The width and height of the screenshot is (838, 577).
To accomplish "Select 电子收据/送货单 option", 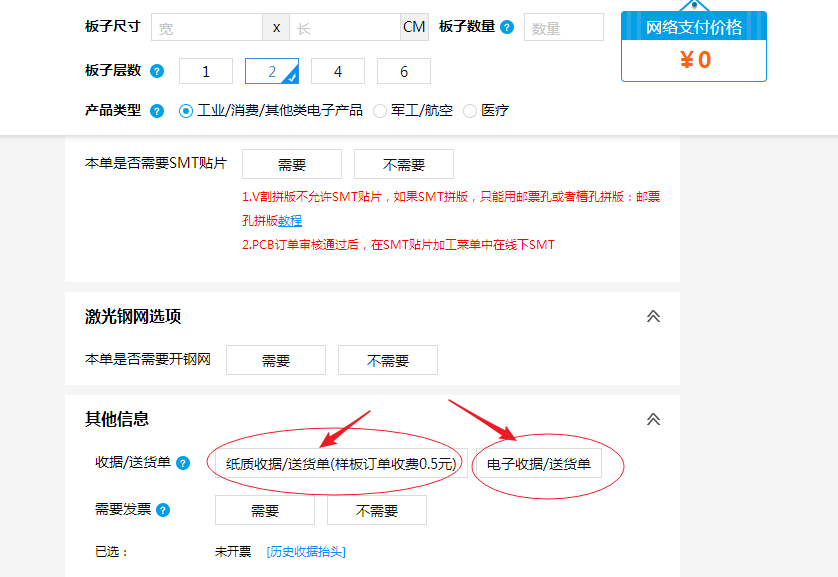I will pyautogui.click(x=539, y=464).
